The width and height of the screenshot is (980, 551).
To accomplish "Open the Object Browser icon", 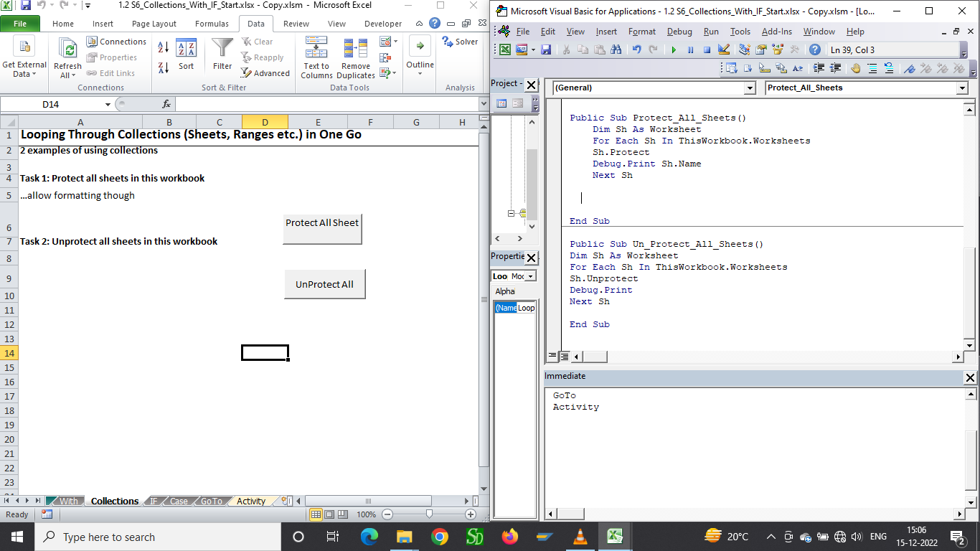I will pyautogui.click(x=777, y=50).
